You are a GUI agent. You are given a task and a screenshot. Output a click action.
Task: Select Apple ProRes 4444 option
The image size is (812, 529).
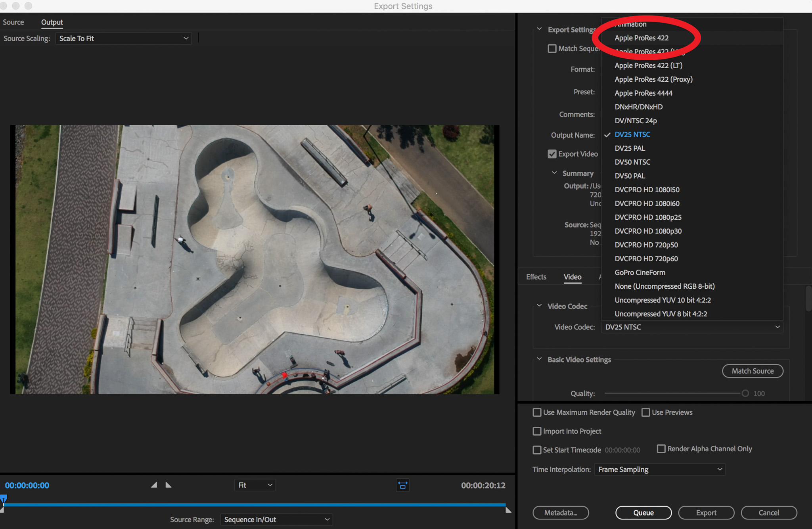pos(692,93)
